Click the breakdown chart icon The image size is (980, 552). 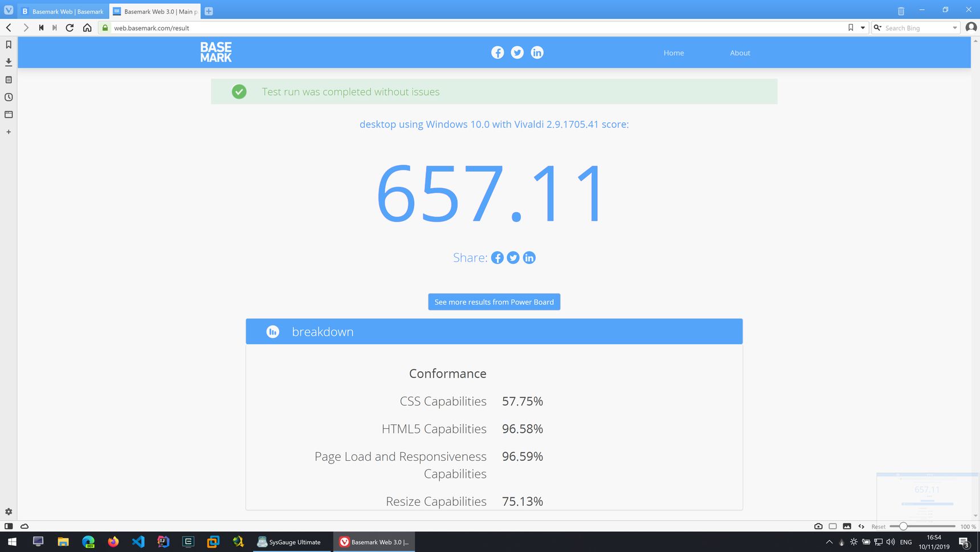click(273, 332)
